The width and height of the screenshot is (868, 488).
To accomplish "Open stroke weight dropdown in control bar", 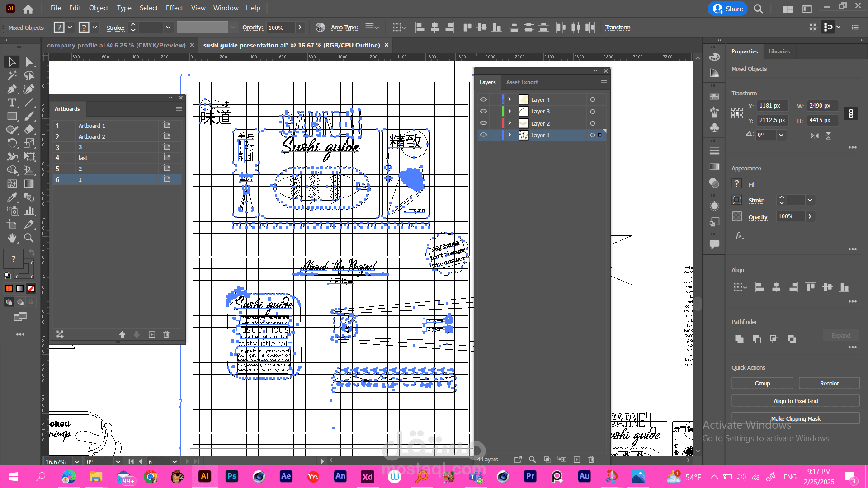I will tap(168, 28).
